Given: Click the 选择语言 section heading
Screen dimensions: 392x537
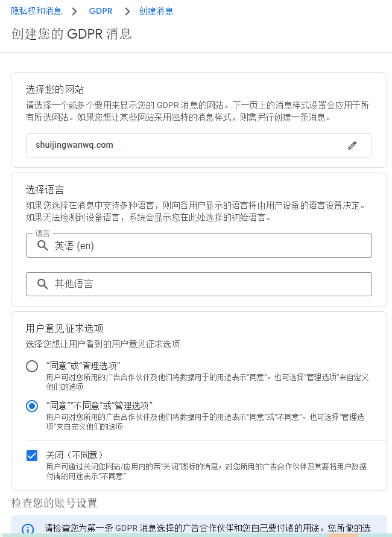Looking at the screenshot, I should (x=45, y=190).
